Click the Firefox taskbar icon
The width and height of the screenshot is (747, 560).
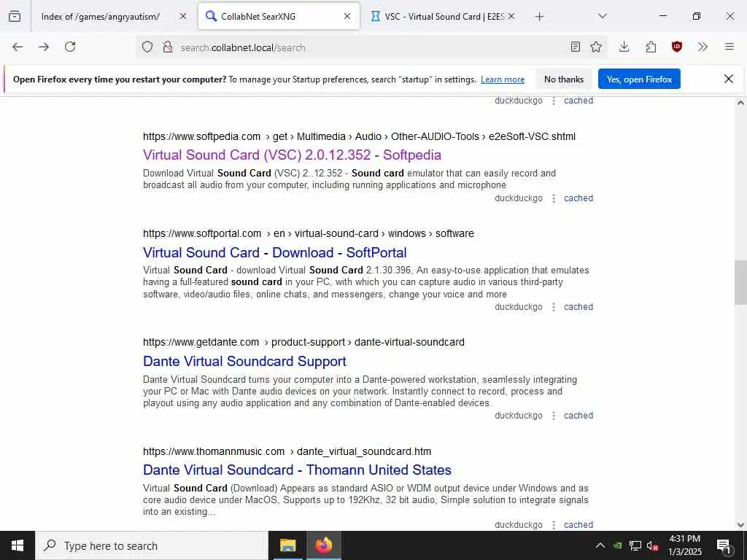click(323, 545)
